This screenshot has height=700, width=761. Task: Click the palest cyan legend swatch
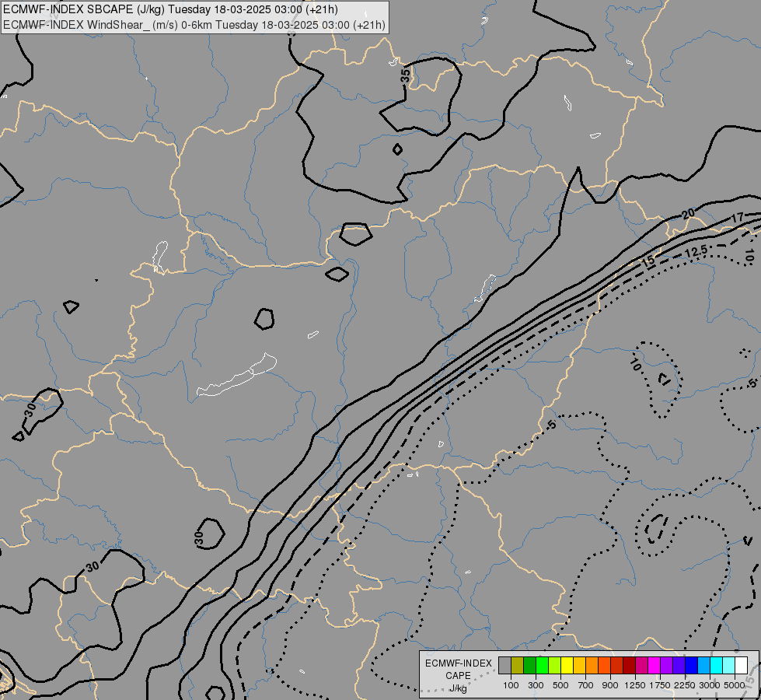pos(728,665)
